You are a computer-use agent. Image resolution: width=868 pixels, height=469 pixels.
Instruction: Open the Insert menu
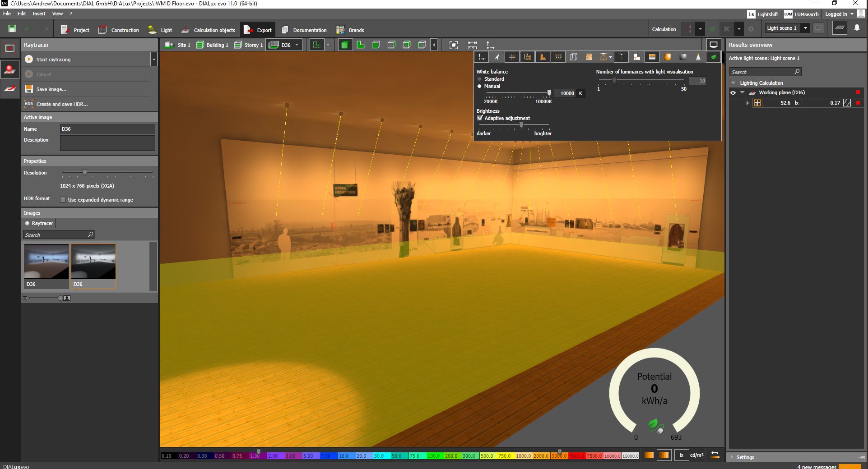(x=39, y=14)
